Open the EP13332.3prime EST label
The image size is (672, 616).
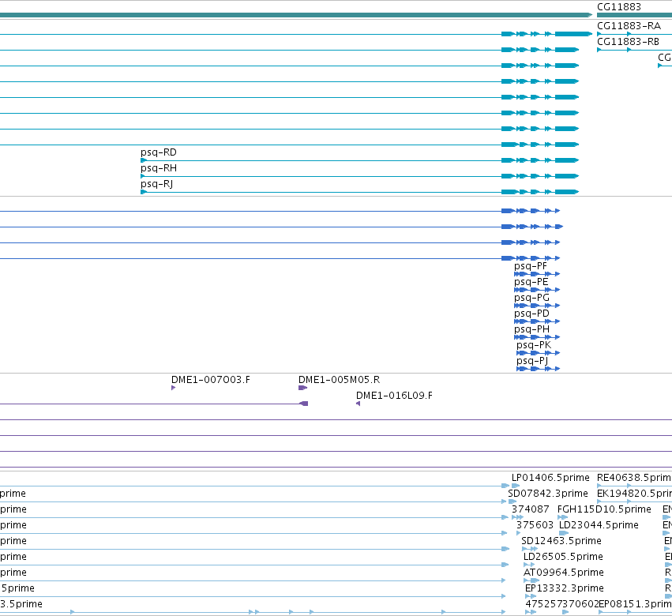point(565,588)
